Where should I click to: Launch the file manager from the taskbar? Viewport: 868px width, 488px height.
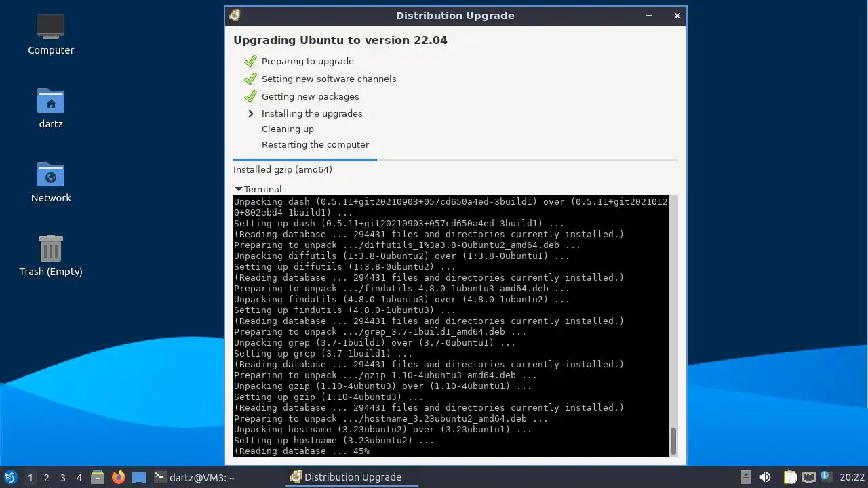coord(98,477)
